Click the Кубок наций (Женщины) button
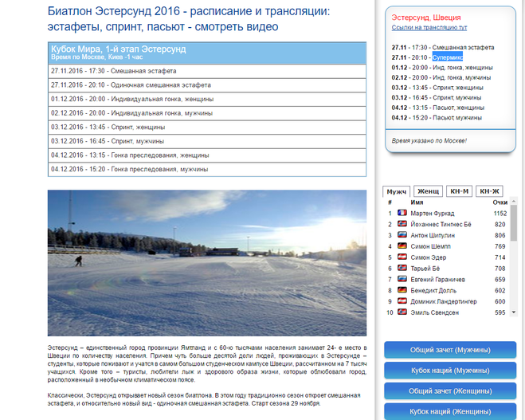Image resolution: width=525 pixels, height=420 pixels. click(449, 411)
